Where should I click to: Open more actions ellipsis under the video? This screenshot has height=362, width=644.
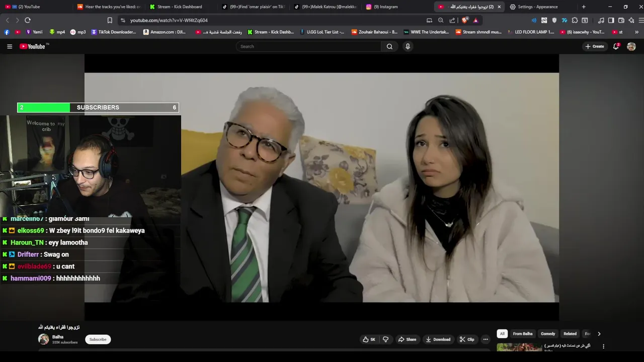click(x=486, y=339)
